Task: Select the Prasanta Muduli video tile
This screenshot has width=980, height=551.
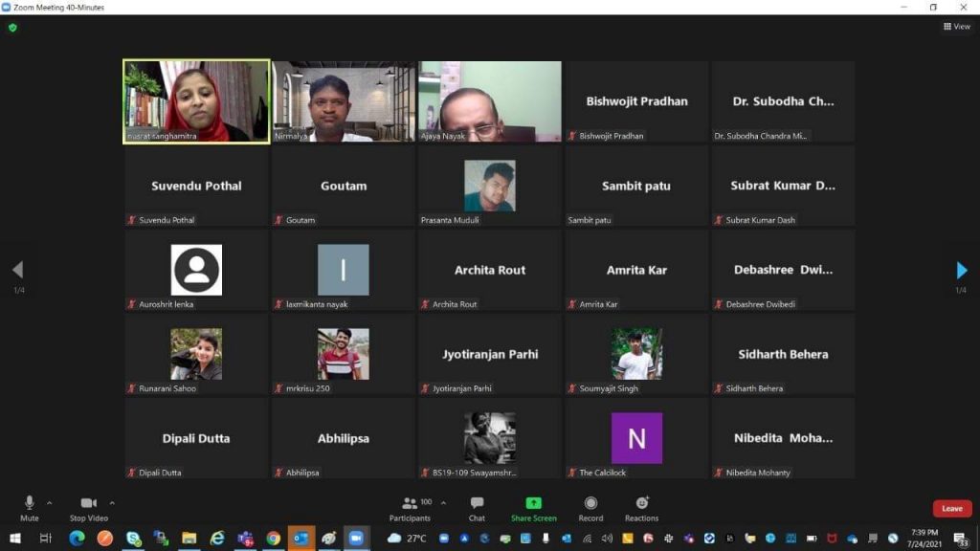Action: click(x=490, y=186)
